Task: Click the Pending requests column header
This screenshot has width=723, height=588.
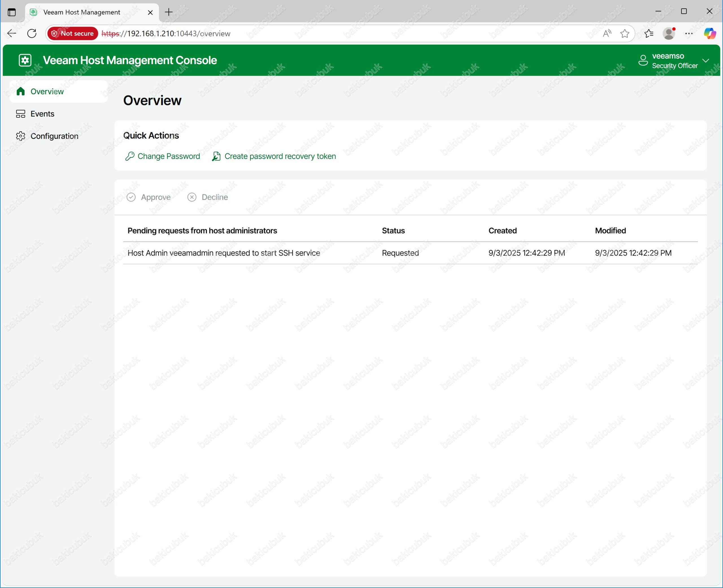Action: pos(202,231)
